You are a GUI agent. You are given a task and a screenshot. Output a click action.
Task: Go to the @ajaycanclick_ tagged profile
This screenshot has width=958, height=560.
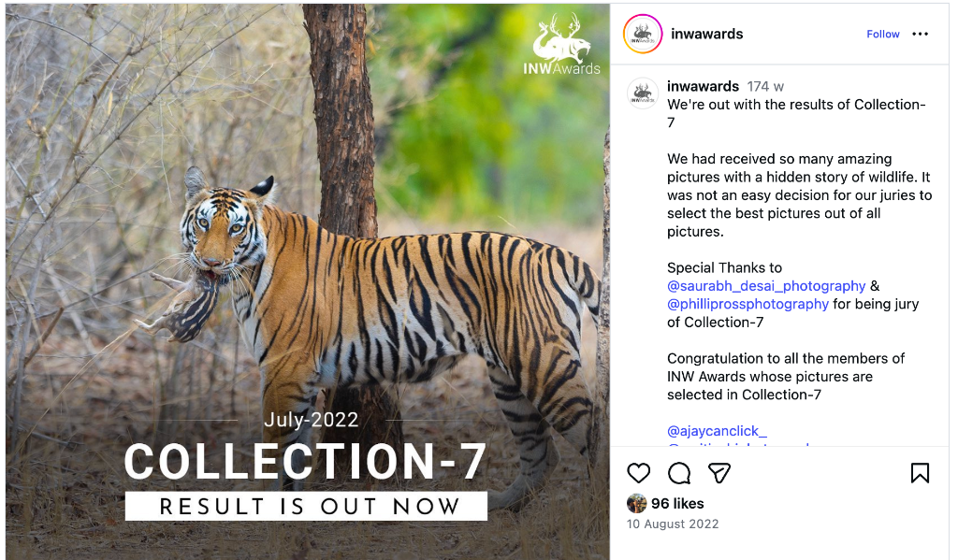coord(717,431)
